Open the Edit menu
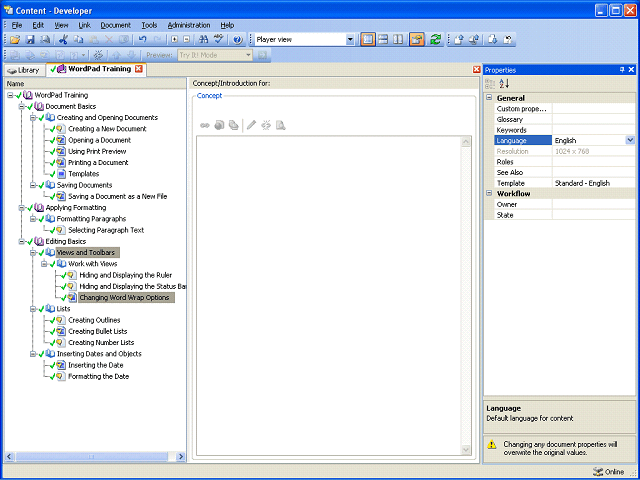The image size is (640, 480). (38, 25)
